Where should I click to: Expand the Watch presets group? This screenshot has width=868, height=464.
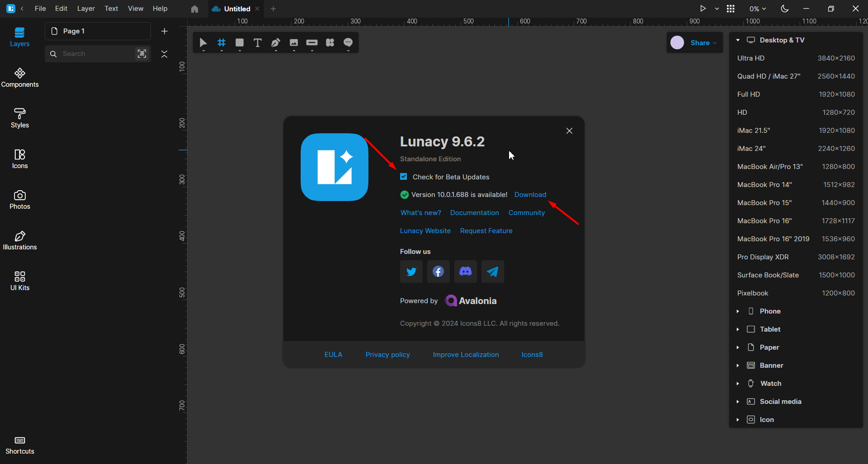738,384
